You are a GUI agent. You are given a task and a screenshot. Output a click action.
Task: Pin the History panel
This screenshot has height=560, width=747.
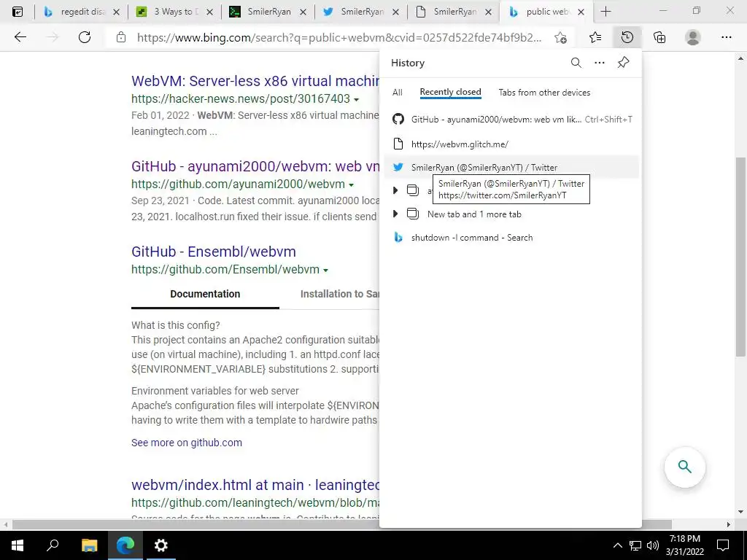[623, 63]
